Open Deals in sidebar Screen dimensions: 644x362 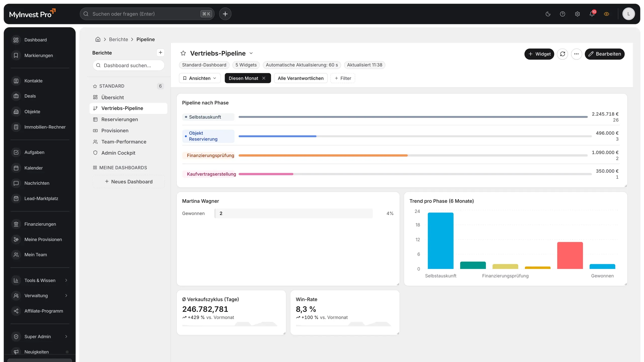tap(40, 96)
